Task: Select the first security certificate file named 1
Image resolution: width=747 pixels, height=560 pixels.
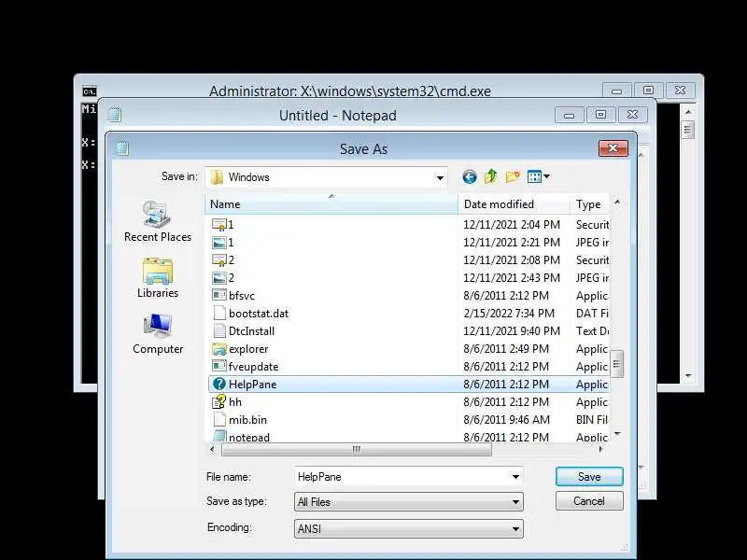Action: tap(219, 224)
